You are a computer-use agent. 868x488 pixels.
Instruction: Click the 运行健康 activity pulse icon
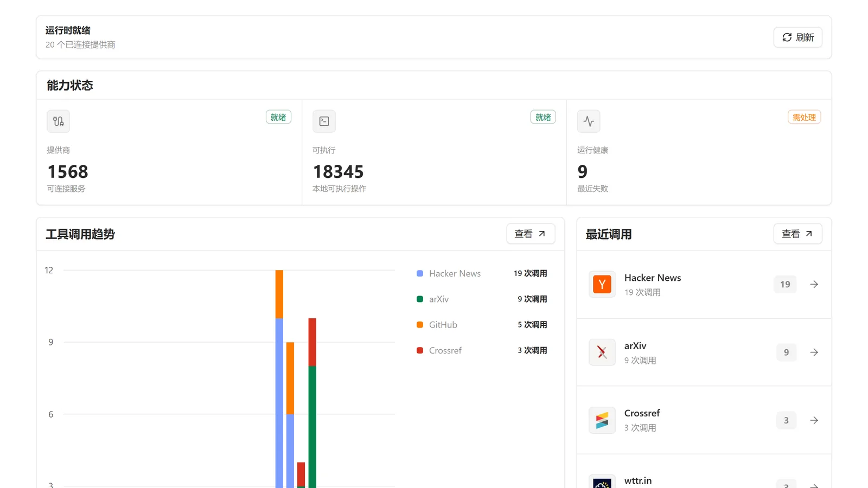point(589,121)
